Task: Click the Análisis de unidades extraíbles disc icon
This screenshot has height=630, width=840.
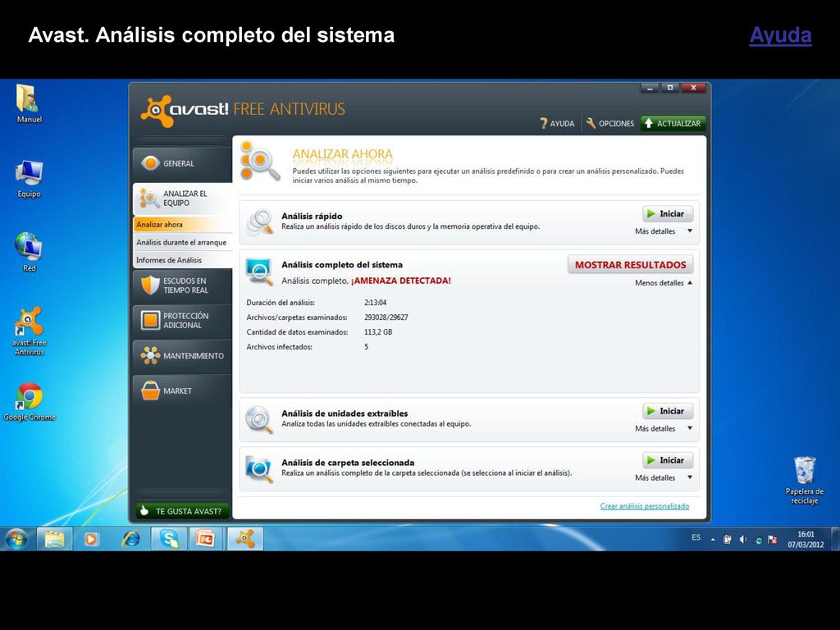Action: pyautogui.click(x=259, y=419)
